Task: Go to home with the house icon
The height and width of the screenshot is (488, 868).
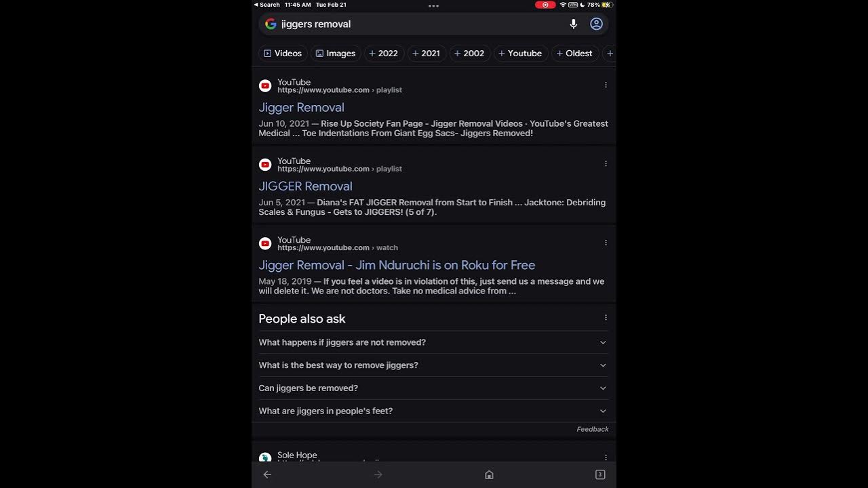Action: point(489,474)
